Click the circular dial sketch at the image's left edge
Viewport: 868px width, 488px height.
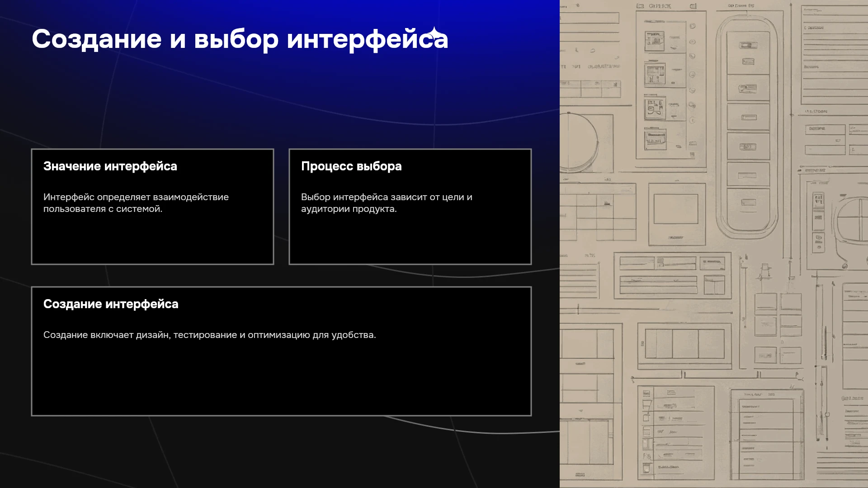coord(580,141)
